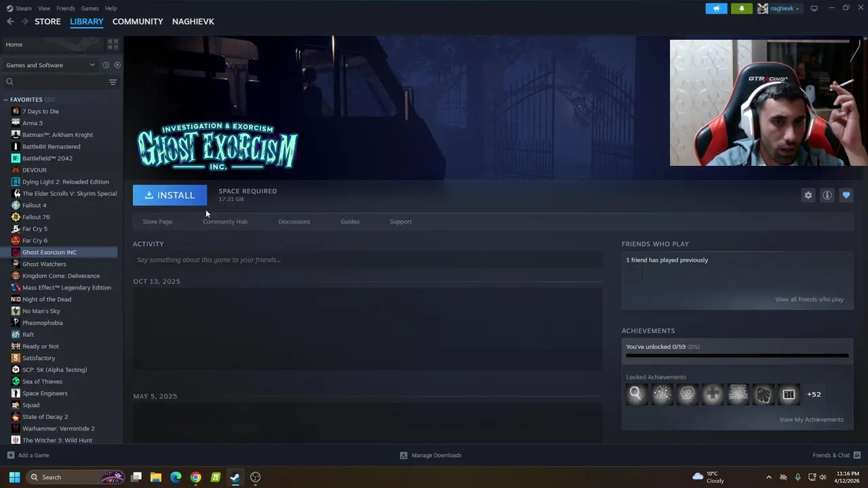The height and width of the screenshot is (488, 868).
Task: Click the activity comment input field
Action: click(x=367, y=260)
